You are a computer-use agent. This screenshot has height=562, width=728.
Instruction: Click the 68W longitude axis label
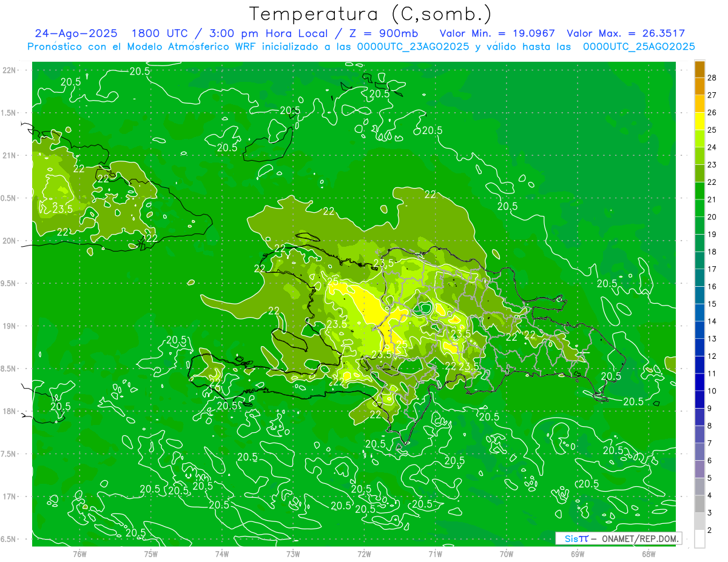pyautogui.click(x=649, y=554)
